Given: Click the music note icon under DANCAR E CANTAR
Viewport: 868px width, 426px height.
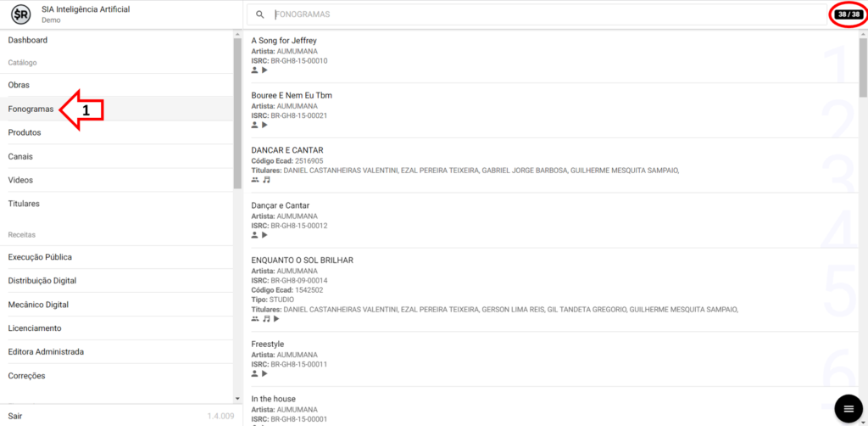Looking at the screenshot, I should tap(266, 180).
